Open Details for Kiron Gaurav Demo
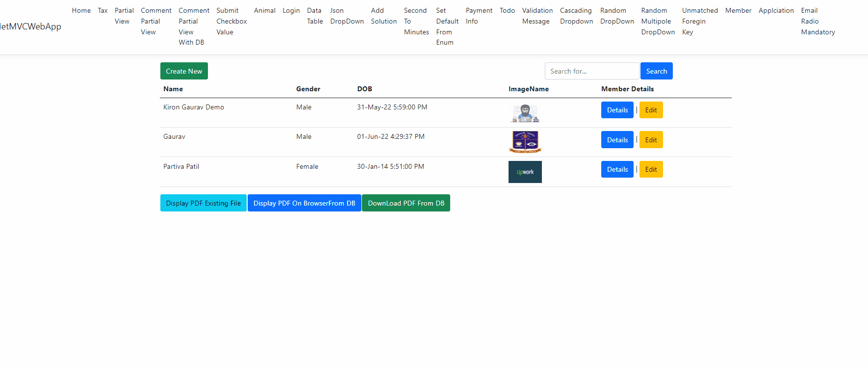The height and width of the screenshot is (367, 868). [617, 110]
